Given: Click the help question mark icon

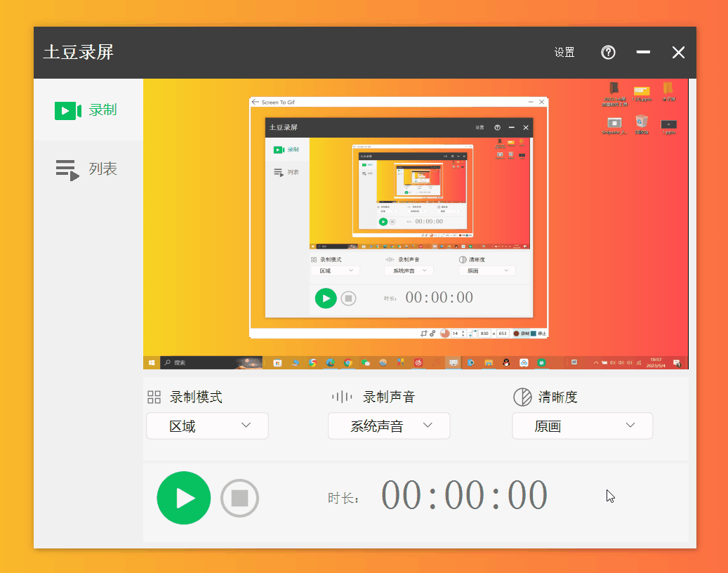Looking at the screenshot, I should [x=608, y=53].
